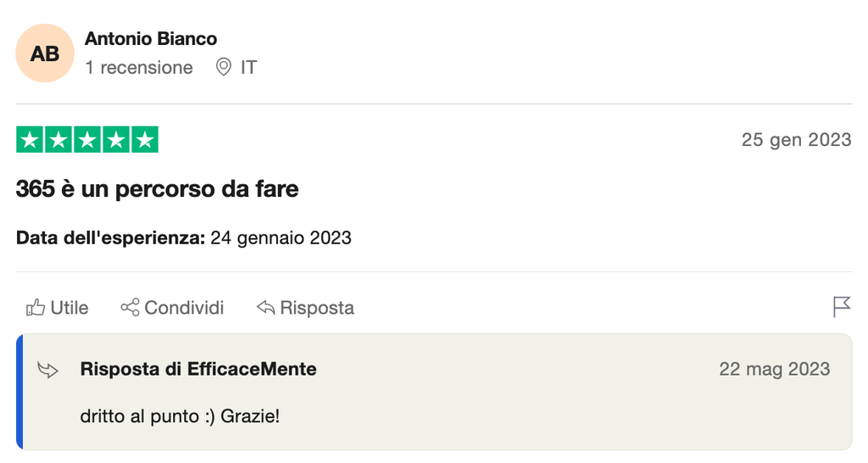Click the thumbs-up Utile icon
Image resolution: width=868 pixels, height=463 pixels.
(35, 307)
